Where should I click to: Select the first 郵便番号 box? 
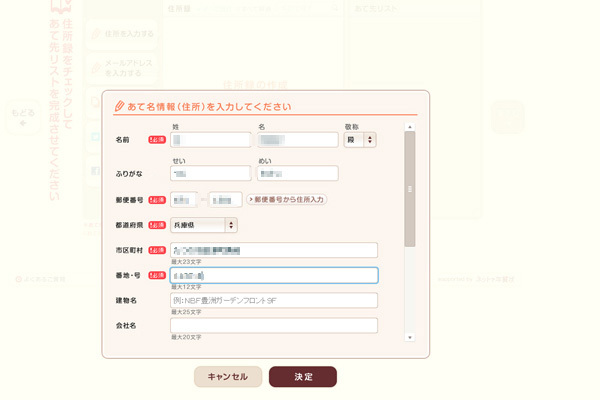coord(184,200)
